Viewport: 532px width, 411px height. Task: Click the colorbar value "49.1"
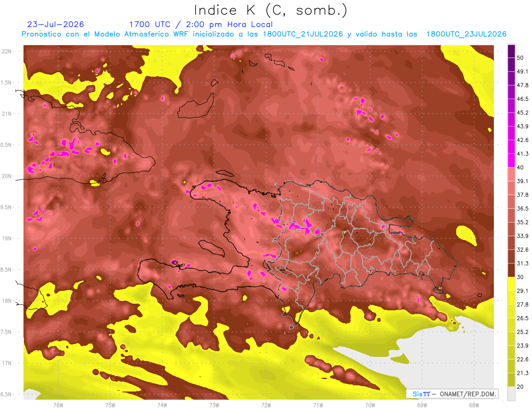[x=523, y=71]
